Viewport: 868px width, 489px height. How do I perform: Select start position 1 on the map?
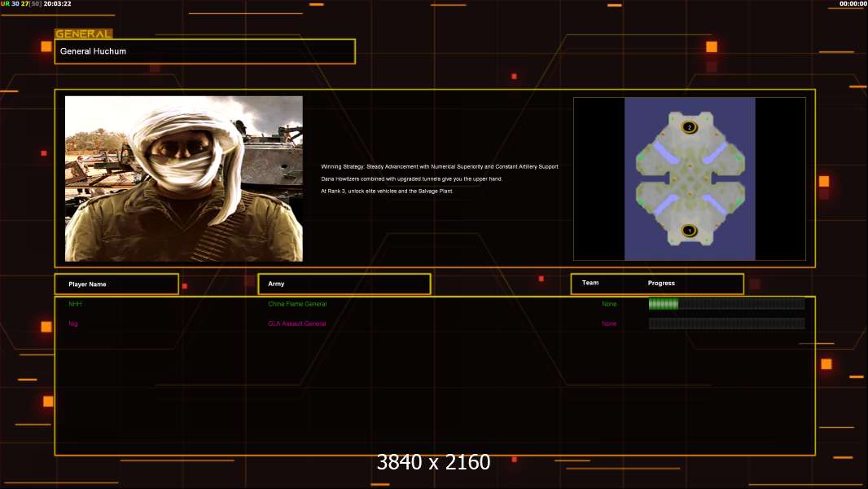[689, 231]
